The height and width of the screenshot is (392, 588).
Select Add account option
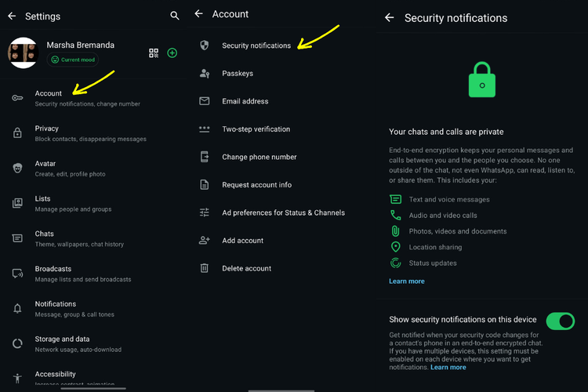click(281, 241)
